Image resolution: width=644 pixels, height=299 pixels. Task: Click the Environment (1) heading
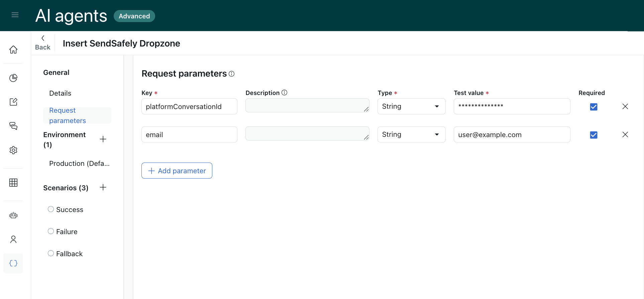tap(65, 139)
